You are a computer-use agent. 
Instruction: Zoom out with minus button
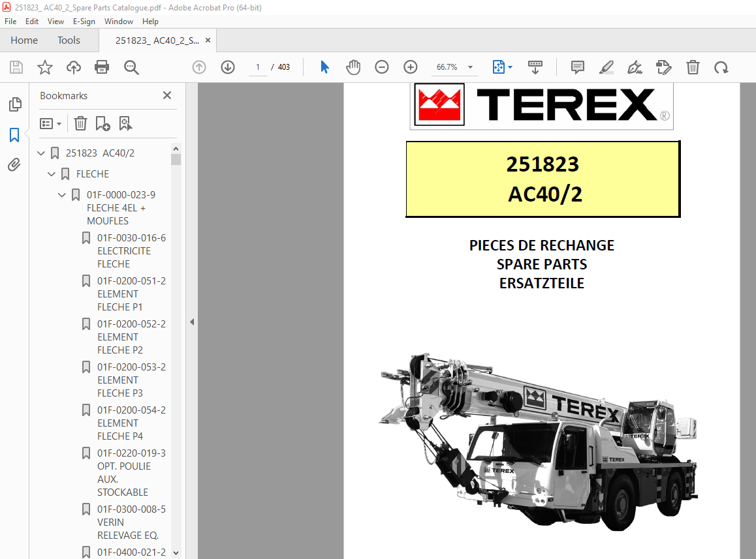[x=382, y=67]
